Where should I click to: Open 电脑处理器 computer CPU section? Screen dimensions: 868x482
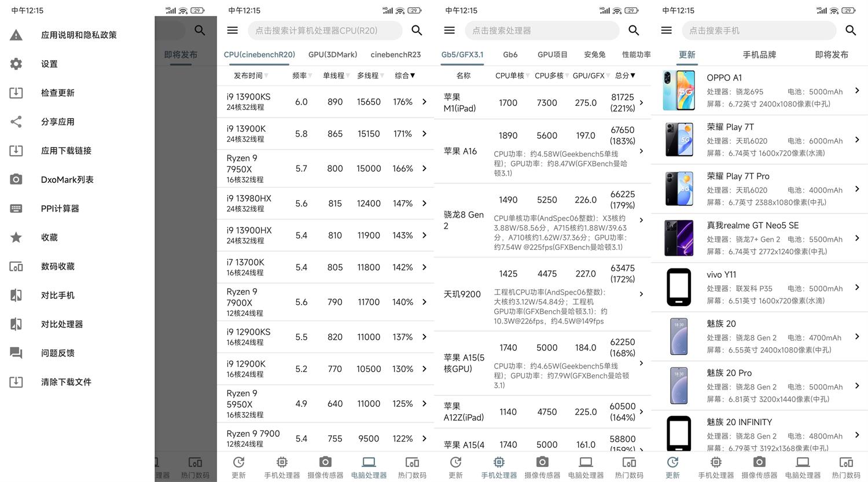pyautogui.click(x=368, y=466)
